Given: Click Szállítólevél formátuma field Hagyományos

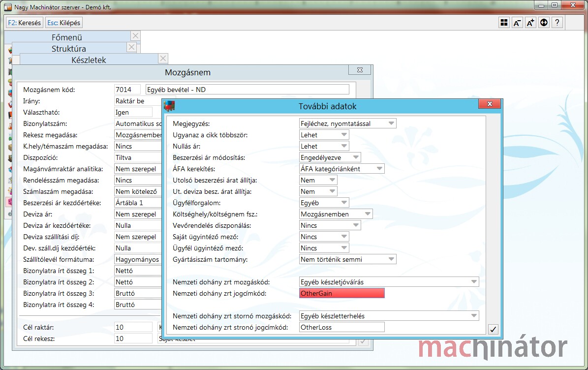Looking at the screenshot, I should [x=138, y=259].
